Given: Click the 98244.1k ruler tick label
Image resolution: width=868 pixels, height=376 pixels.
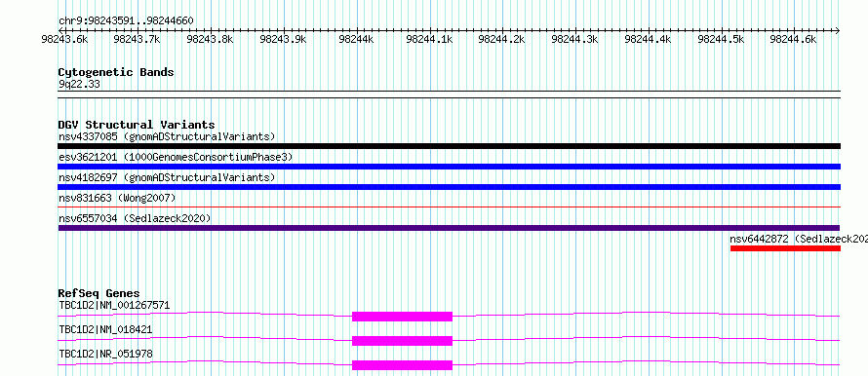Looking at the screenshot, I should pyautogui.click(x=429, y=39).
